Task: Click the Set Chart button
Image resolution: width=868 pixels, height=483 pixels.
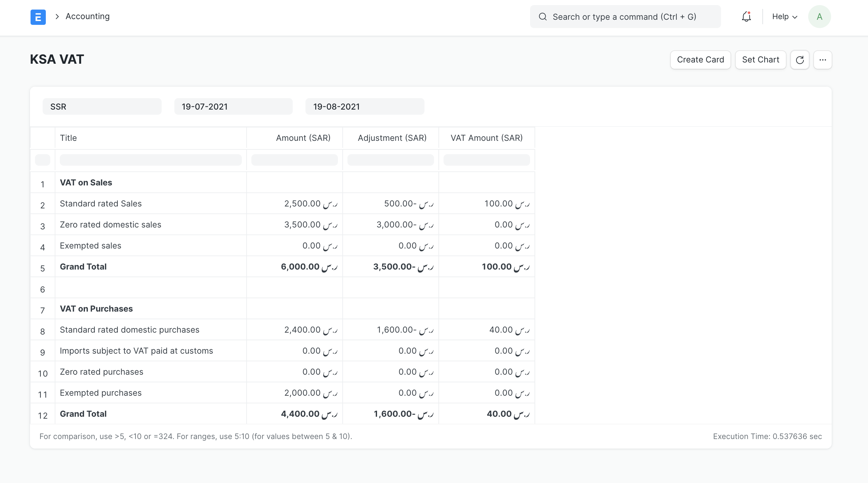Action: click(760, 60)
